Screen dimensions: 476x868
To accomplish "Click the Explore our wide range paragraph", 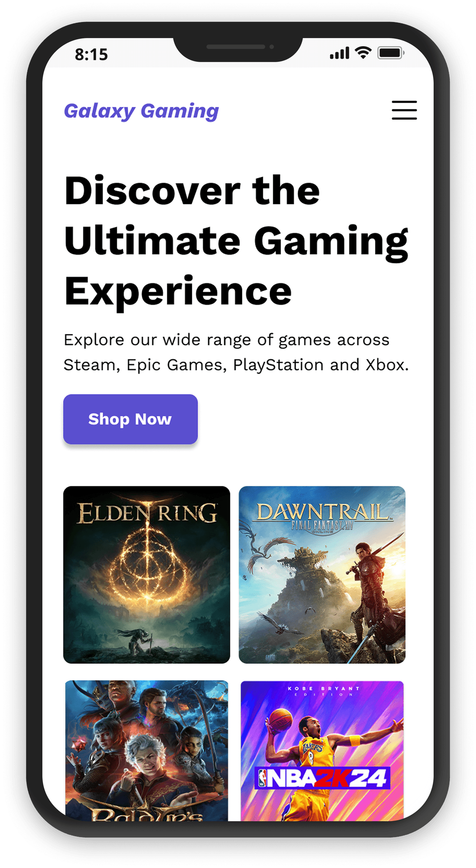I will coord(236,352).
